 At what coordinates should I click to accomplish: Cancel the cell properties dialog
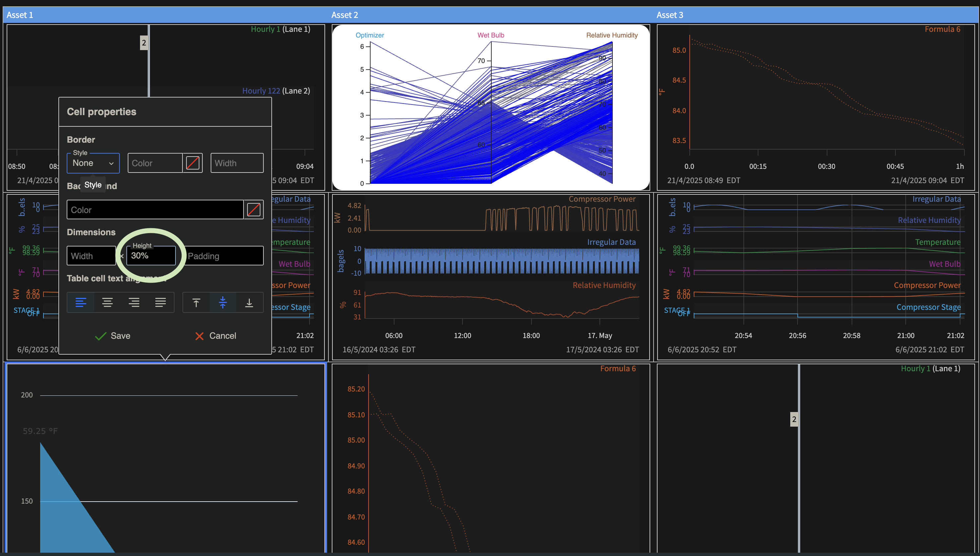coord(216,336)
